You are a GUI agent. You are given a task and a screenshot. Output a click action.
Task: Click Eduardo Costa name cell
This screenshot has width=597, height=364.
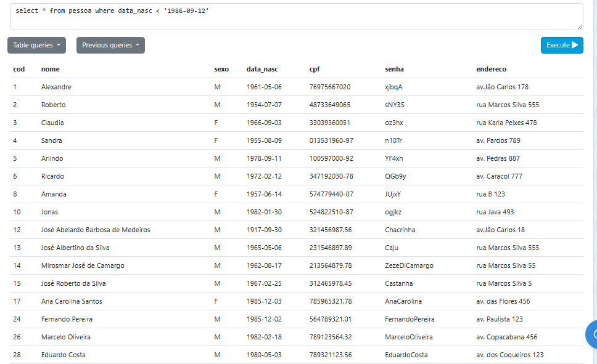pyautogui.click(x=63, y=355)
